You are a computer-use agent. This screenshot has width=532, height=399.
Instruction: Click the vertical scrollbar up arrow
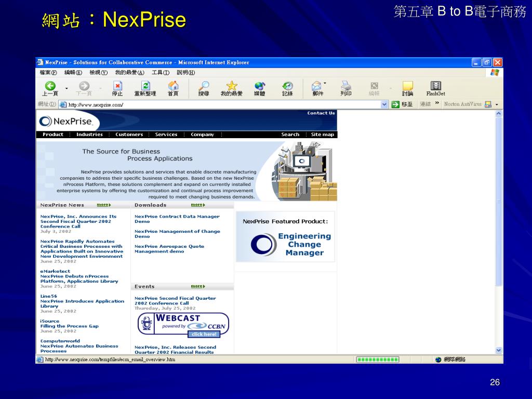[x=498, y=114]
